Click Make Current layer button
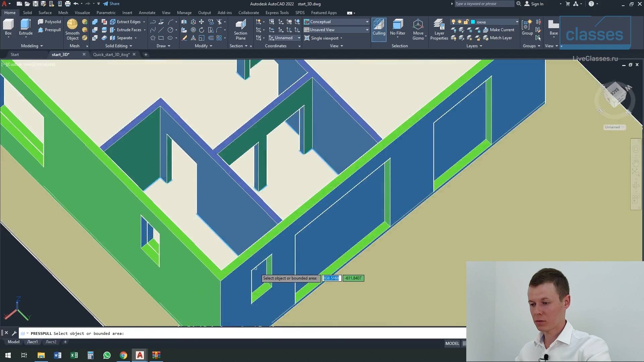Viewport: 644px width, 362px height. pos(498,30)
